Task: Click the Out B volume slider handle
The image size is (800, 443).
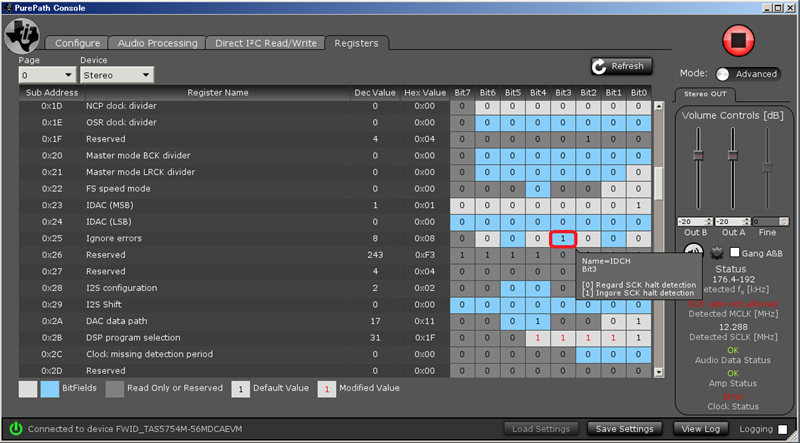Action: pyautogui.click(x=698, y=155)
